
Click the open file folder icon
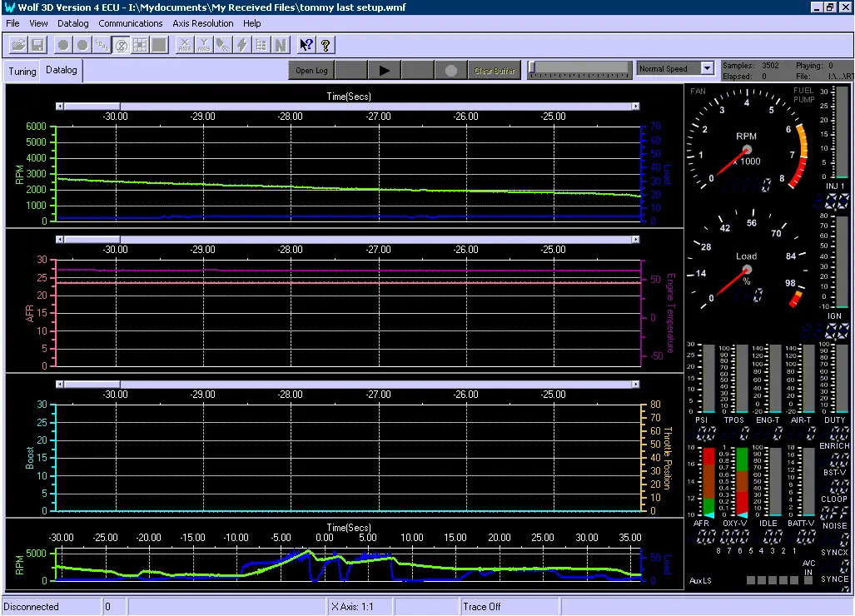(18, 45)
